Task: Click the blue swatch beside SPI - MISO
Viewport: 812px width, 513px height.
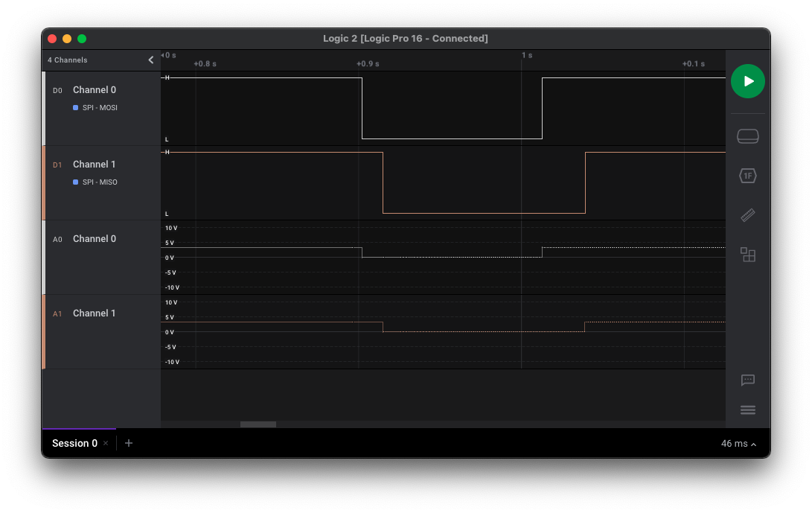Action: [x=76, y=182]
